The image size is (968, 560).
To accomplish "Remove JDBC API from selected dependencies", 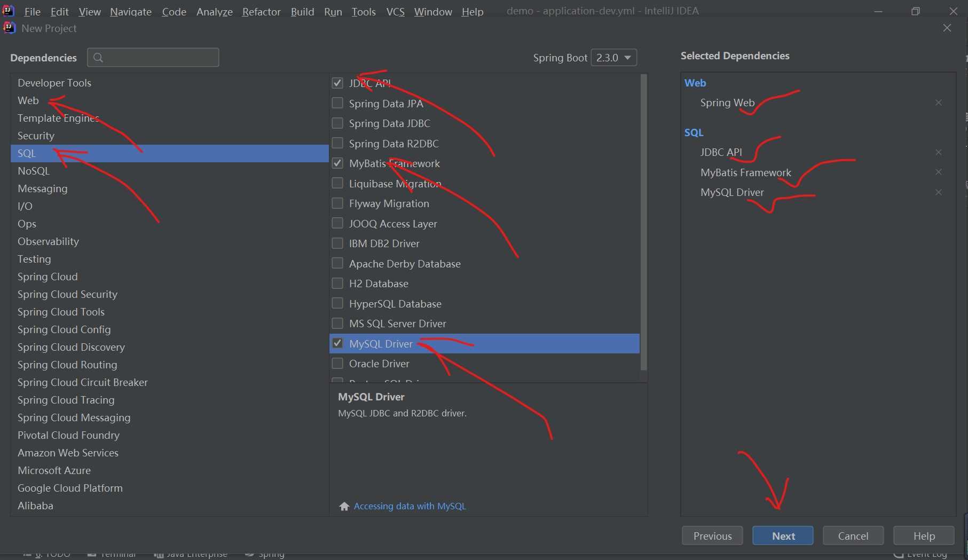I will tap(938, 152).
